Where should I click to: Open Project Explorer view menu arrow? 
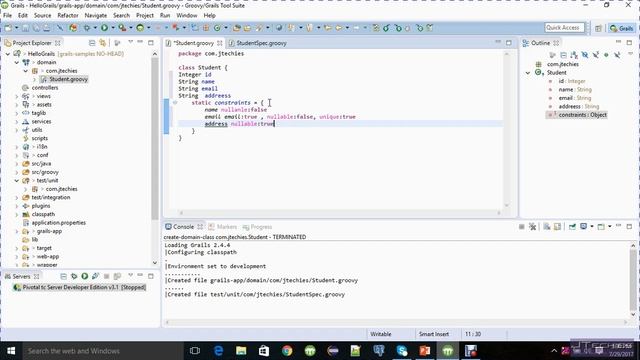tap(131, 42)
